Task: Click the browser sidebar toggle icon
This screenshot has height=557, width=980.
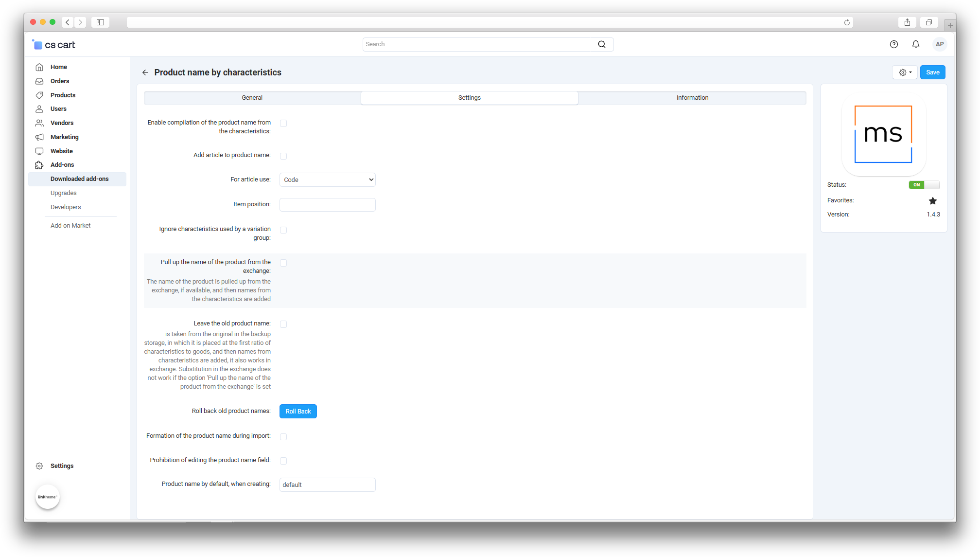Action: (100, 22)
